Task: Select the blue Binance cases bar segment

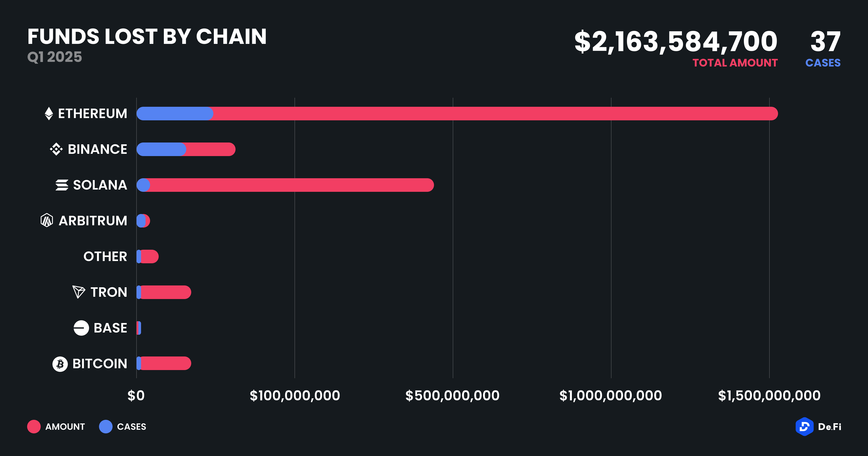Action: point(161,149)
